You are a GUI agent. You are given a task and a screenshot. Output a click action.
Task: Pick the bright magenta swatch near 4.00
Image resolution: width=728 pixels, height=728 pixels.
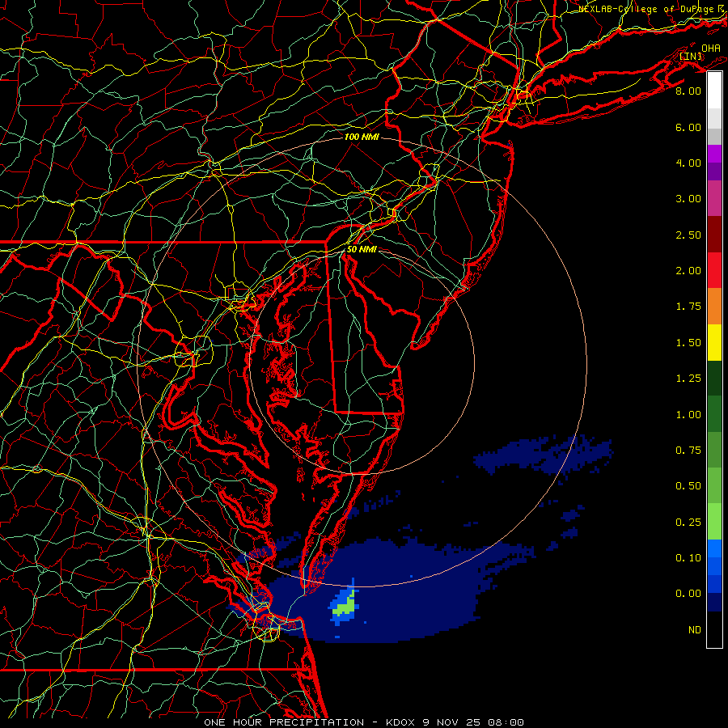714,154
